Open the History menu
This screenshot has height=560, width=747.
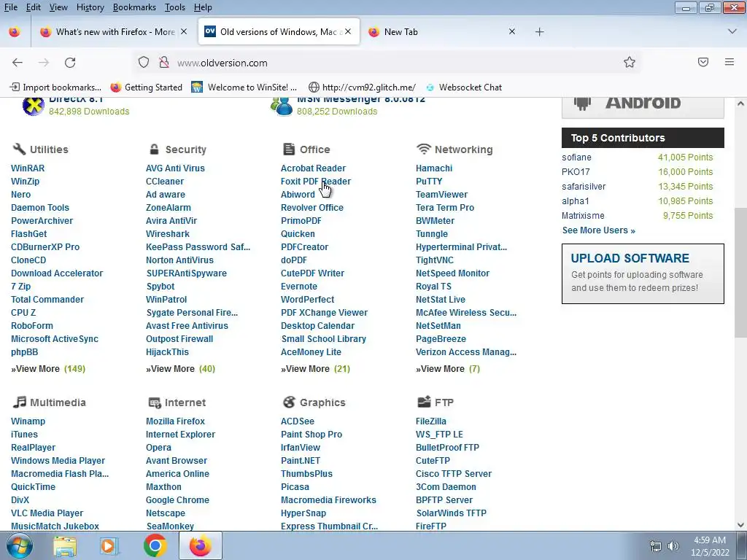tap(90, 7)
